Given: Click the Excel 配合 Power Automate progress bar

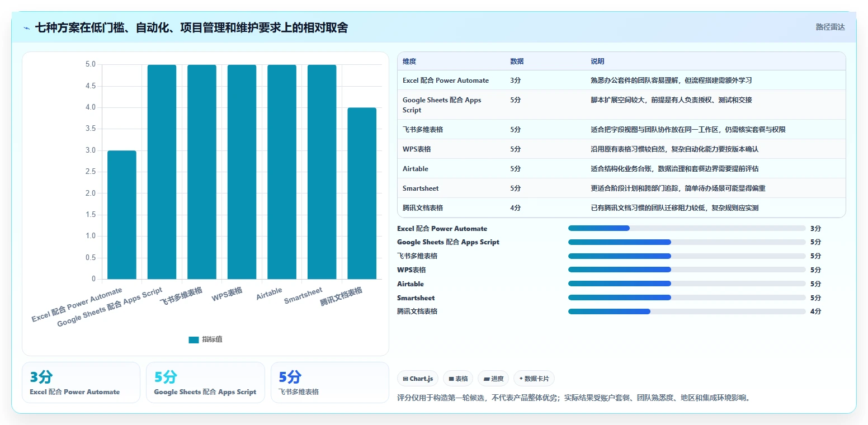Looking at the screenshot, I should click(687, 228).
